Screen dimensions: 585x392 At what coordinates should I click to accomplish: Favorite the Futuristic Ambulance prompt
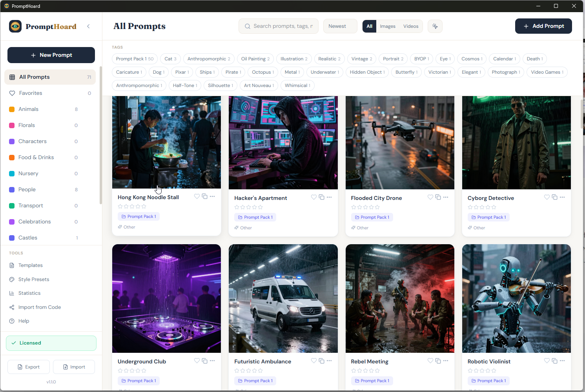[x=314, y=361]
